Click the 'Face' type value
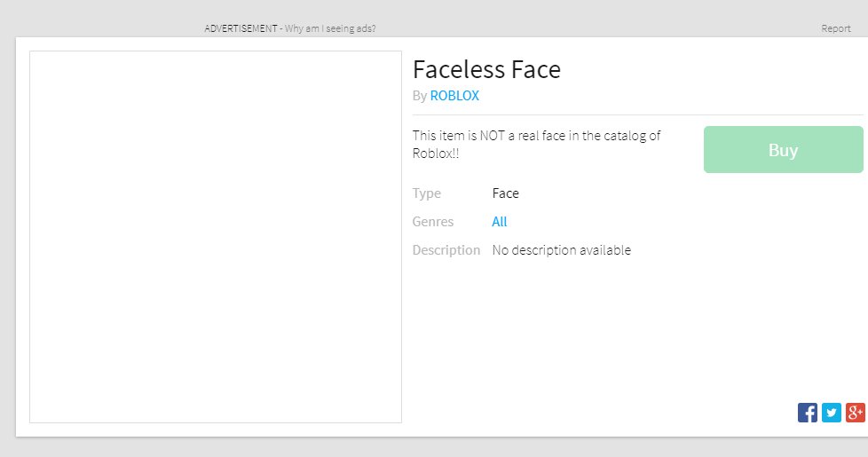Viewport: 868px width, 457px height. click(505, 193)
